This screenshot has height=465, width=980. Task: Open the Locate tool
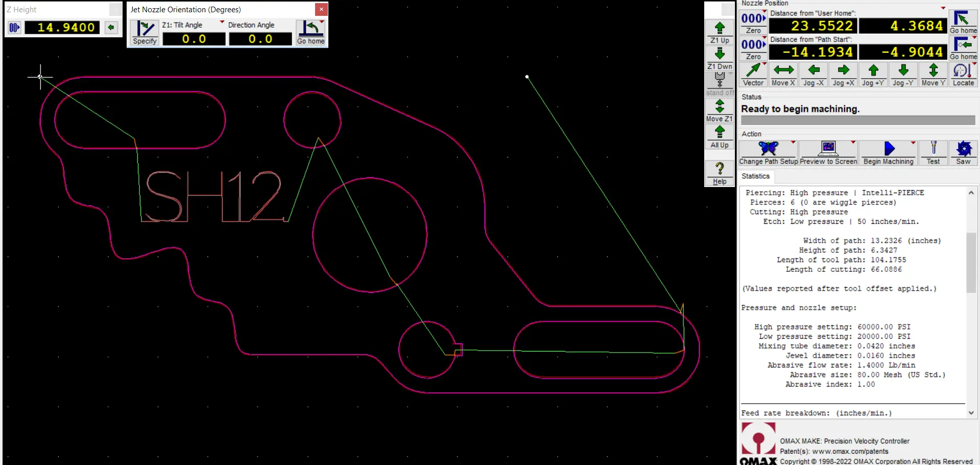963,75
